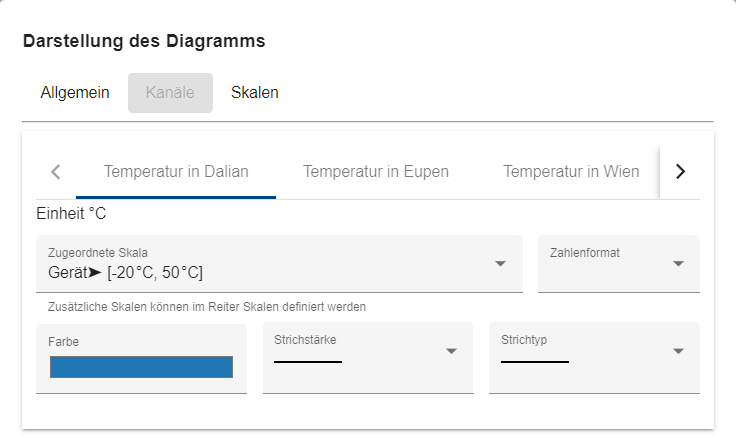Click the Strichstärke line preview
The image size is (736, 441).
308,362
